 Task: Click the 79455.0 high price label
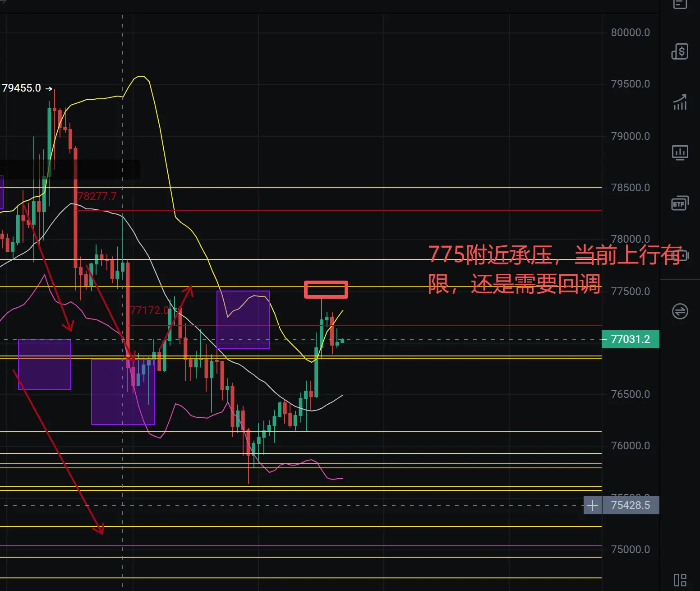[x=22, y=88]
